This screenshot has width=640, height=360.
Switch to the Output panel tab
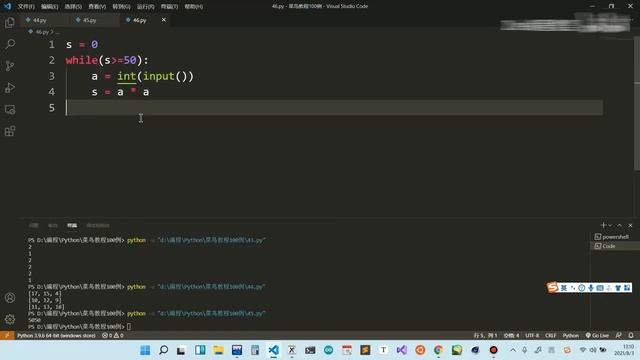53,225
